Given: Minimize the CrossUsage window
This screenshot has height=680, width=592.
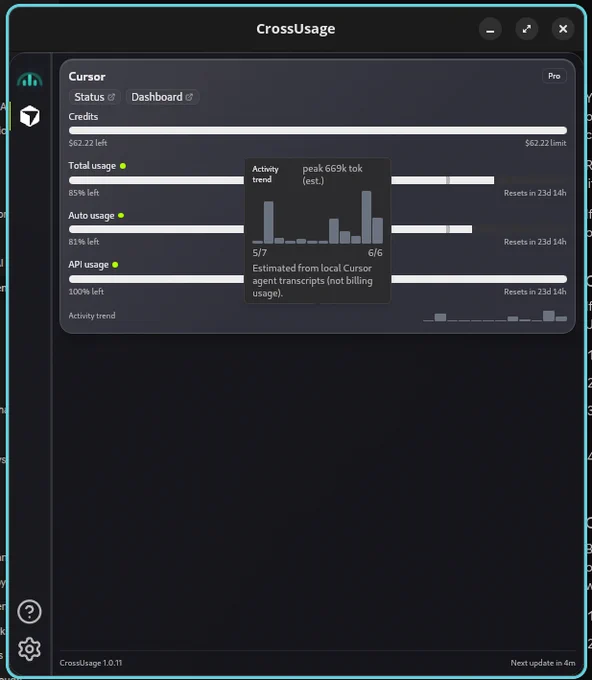Looking at the screenshot, I should coord(490,29).
